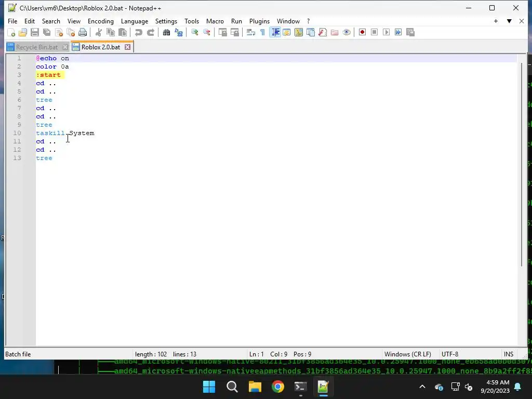This screenshot has width=532, height=399.
Task: Open the Function List panel icon
Action: click(x=323, y=32)
